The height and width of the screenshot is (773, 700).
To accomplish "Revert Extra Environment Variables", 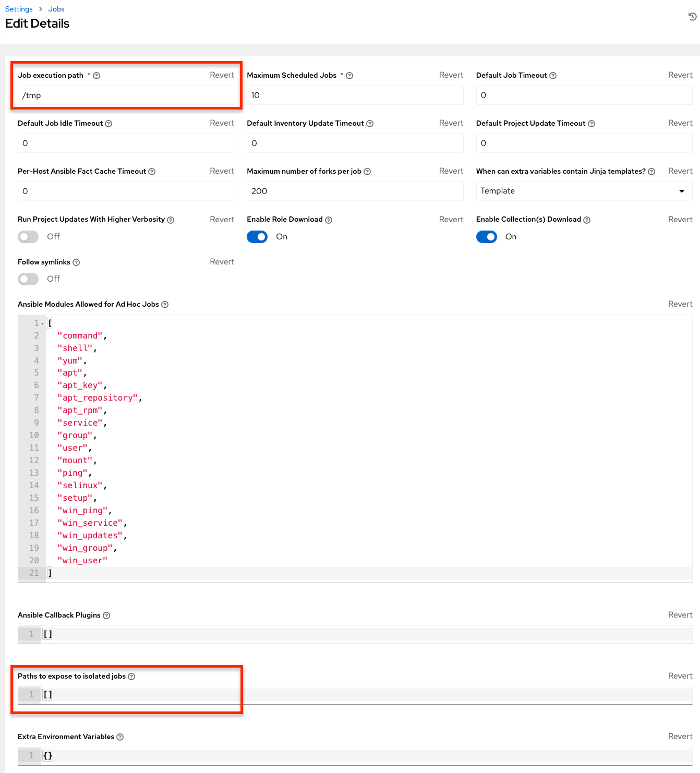I will (680, 736).
